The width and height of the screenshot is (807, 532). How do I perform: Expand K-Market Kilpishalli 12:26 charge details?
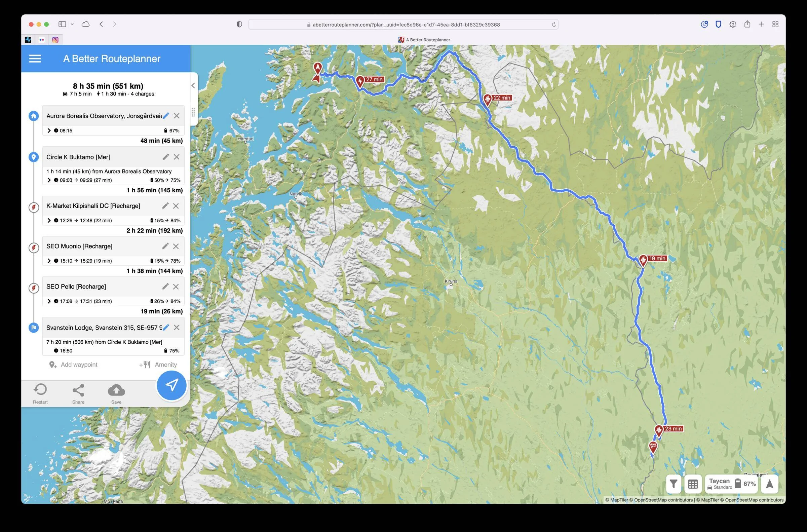49,221
